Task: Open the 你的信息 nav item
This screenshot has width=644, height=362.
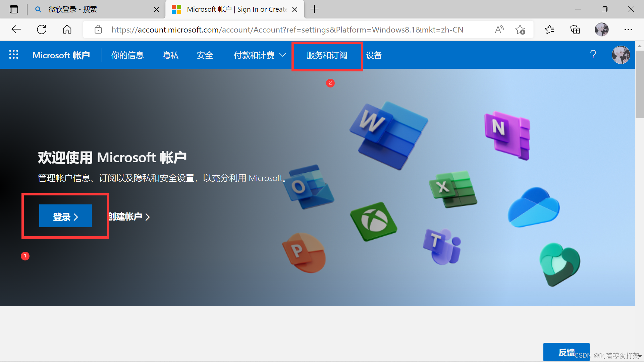Action: point(127,55)
